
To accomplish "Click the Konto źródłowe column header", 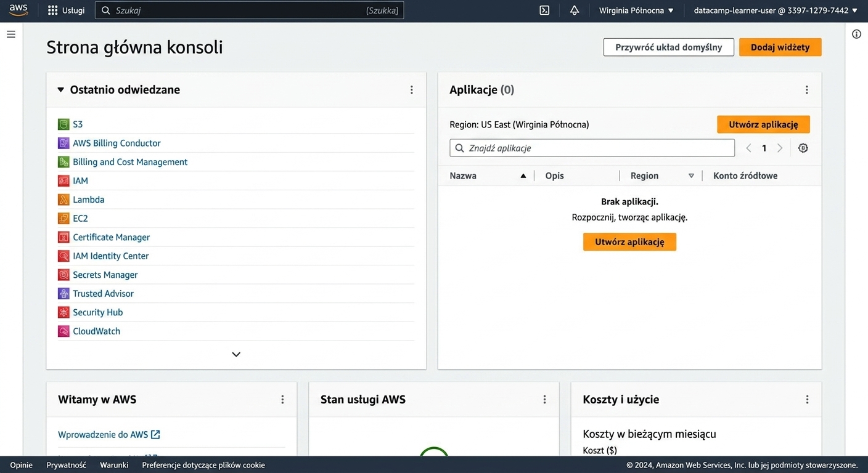I will [x=745, y=176].
